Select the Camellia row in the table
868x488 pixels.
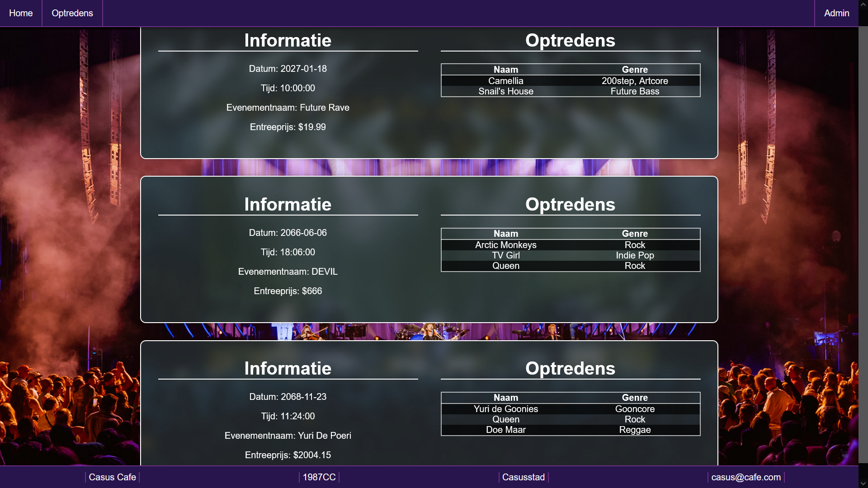[x=506, y=81]
